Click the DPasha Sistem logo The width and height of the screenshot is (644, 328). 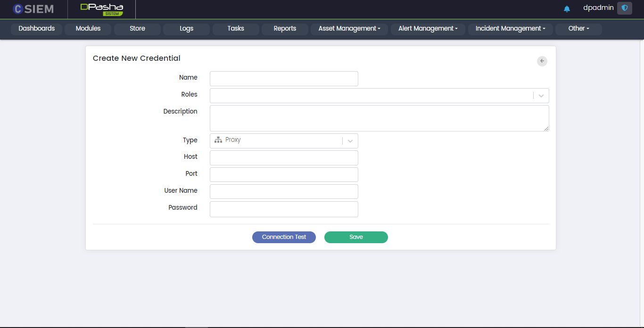coord(101,9)
